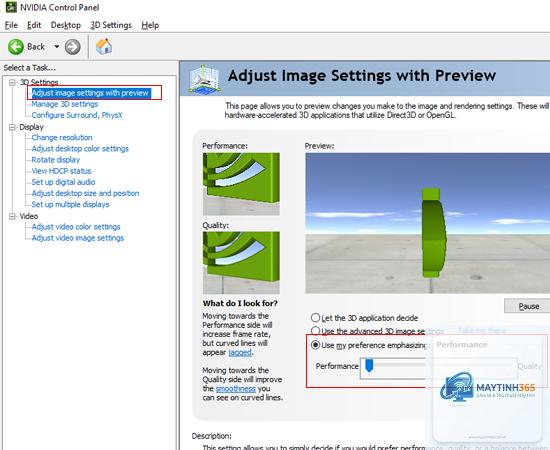Click the Performance sample thumbnail image
This screenshot has height=450, width=550.
pos(241,184)
